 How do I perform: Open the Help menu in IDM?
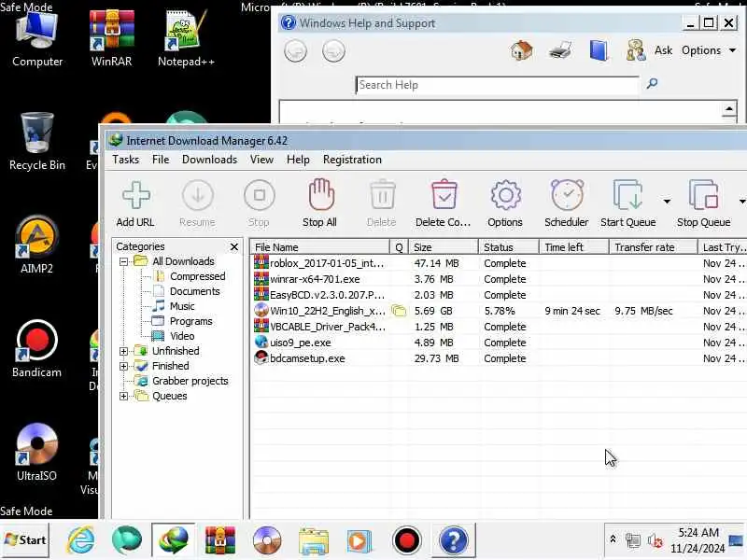tap(298, 160)
